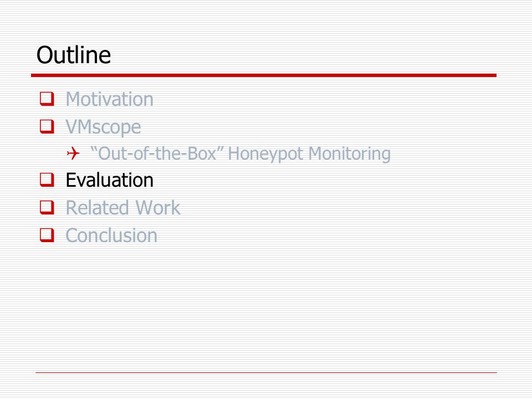532x399 pixels.
Task: Click the empty area below Conclusion
Action: pyautogui.click(x=266, y=305)
